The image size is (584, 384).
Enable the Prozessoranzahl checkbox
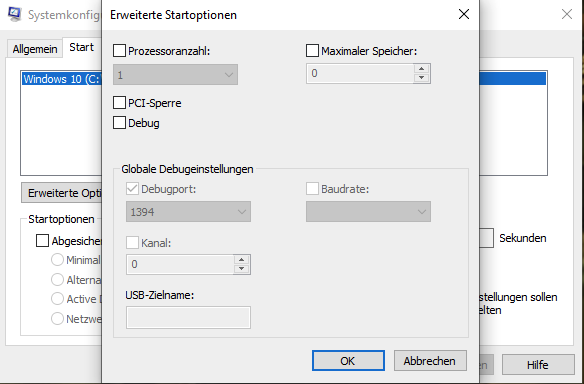click(x=119, y=51)
